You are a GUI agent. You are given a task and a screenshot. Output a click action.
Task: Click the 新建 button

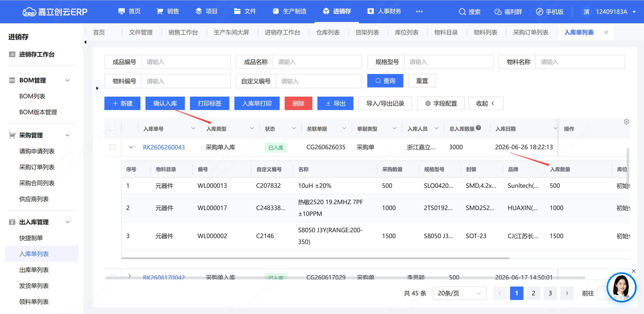122,103
